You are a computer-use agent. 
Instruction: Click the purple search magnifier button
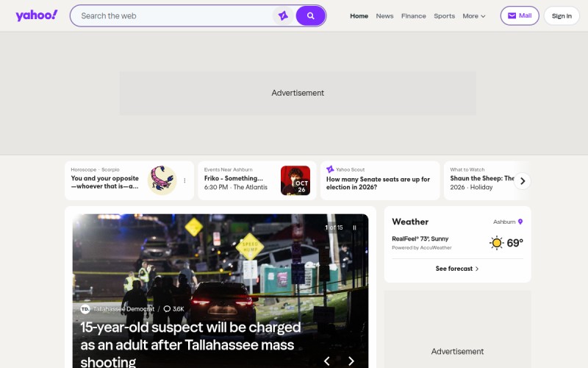click(310, 15)
